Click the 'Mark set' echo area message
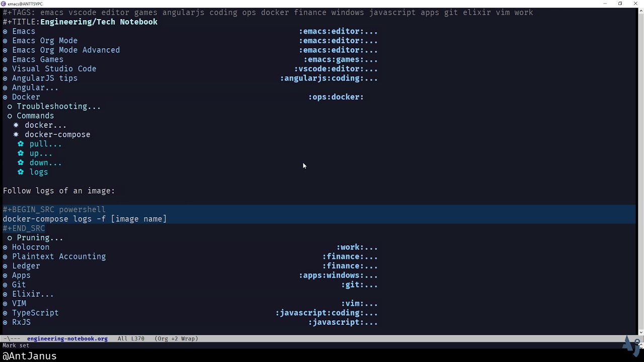Image resolution: width=644 pixels, height=362 pixels. pos(16,345)
